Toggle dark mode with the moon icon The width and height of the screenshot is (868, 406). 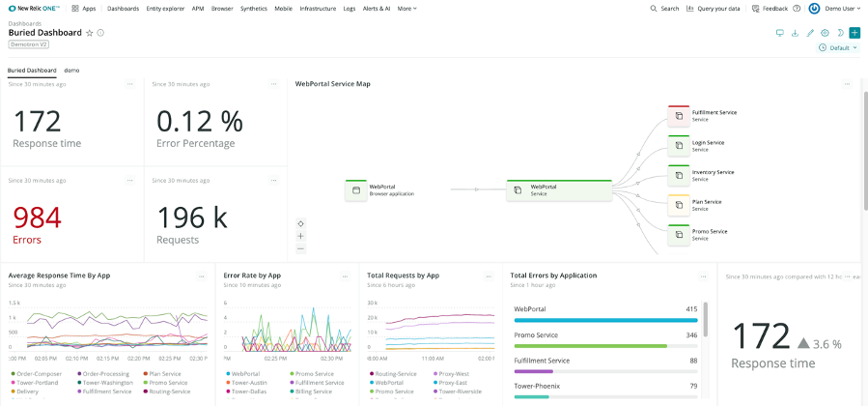point(840,33)
